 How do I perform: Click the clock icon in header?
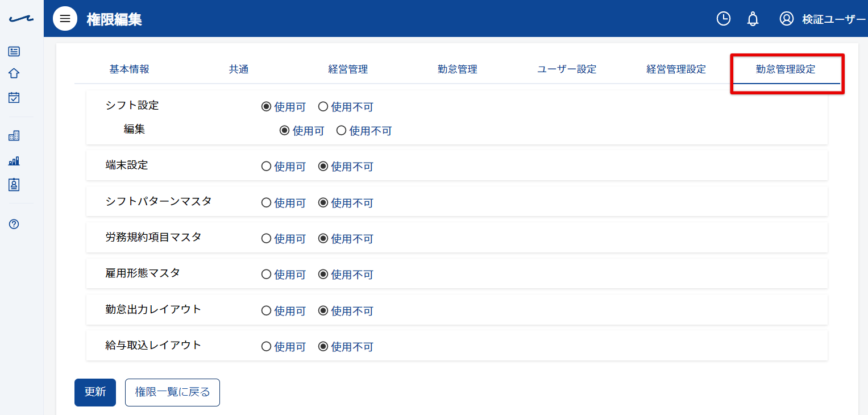[x=723, y=19]
